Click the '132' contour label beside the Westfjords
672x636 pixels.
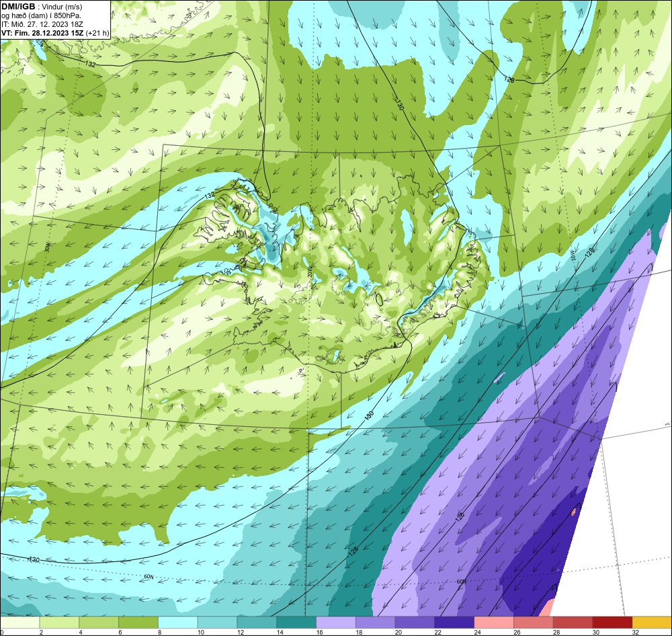209,195
